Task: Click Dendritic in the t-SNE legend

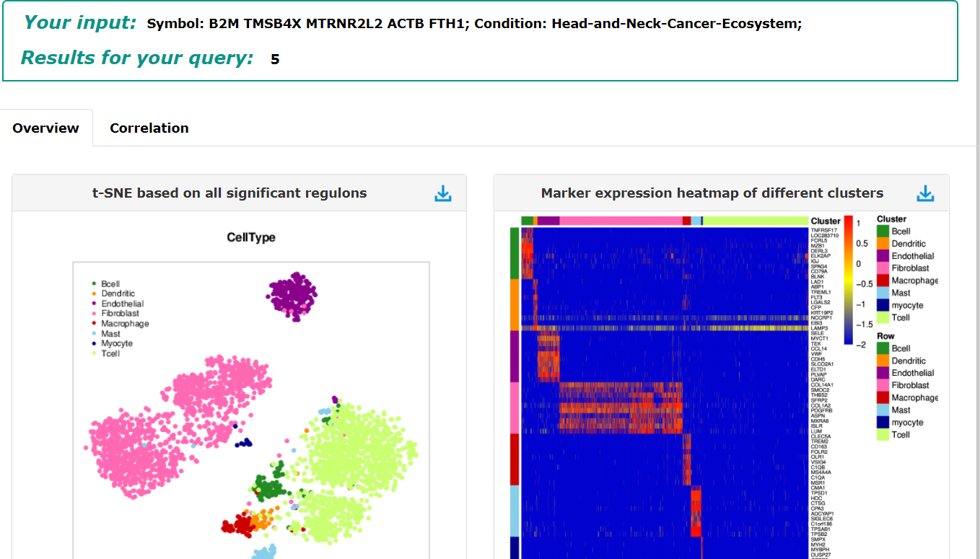Action: [118, 294]
